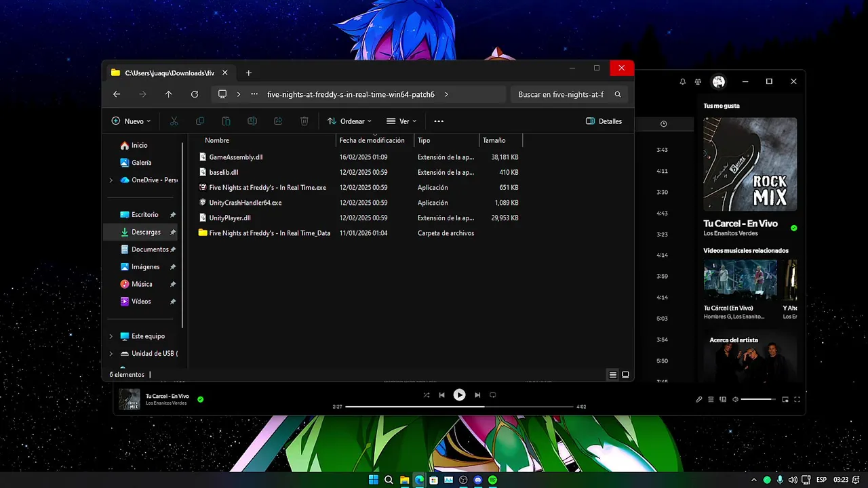Open Spotify lyrics microphone icon
The height and width of the screenshot is (488, 868).
[x=699, y=399]
